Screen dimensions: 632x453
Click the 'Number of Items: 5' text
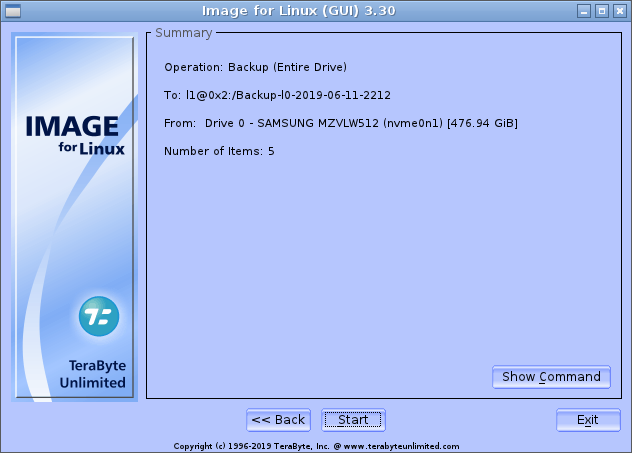[219, 151]
